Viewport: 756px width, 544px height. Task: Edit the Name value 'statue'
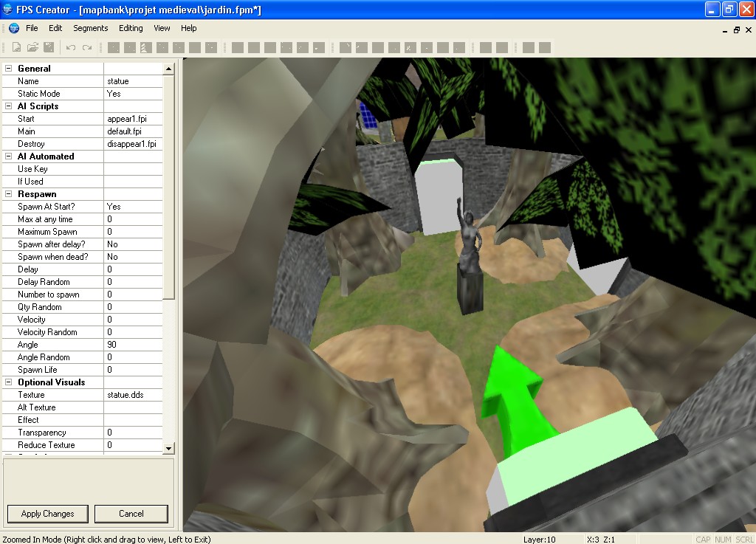[133, 81]
